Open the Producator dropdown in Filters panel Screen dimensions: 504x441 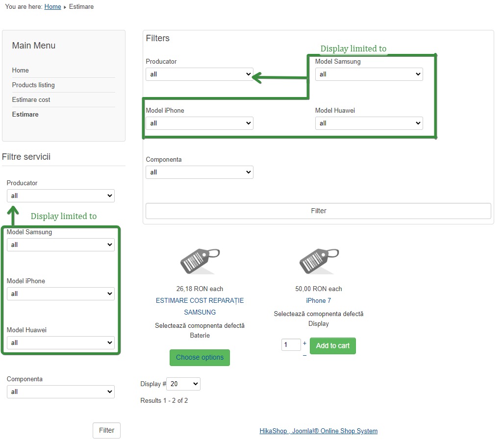pyautogui.click(x=200, y=74)
